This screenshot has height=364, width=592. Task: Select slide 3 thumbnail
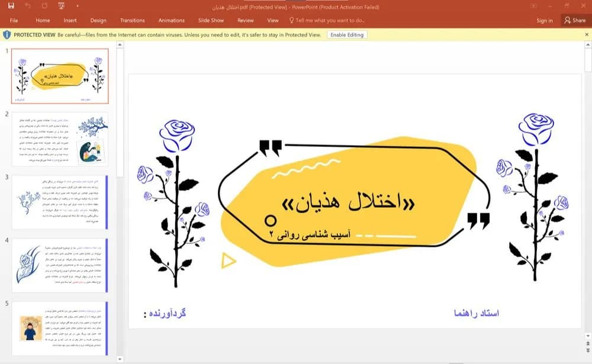(x=60, y=202)
